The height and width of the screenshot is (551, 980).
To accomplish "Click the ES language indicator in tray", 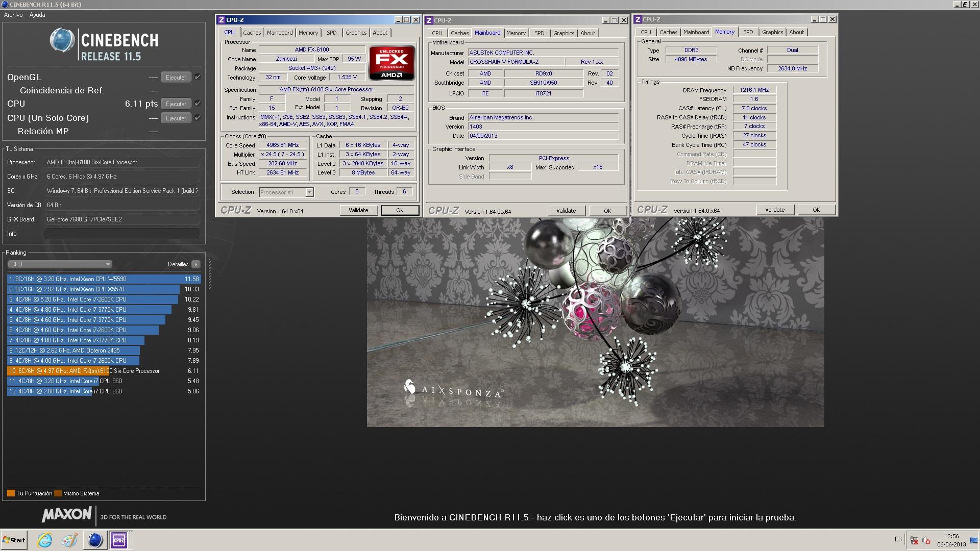I will pyautogui.click(x=898, y=539).
